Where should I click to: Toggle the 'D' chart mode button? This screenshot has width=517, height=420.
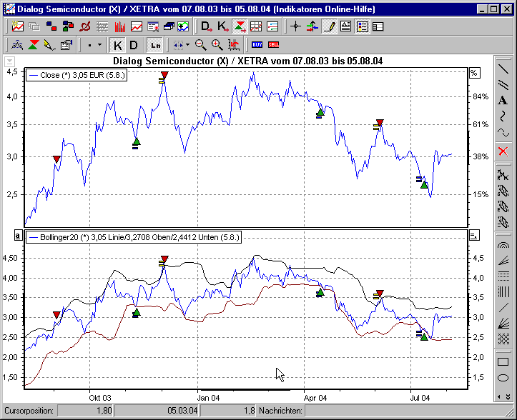[133, 45]
